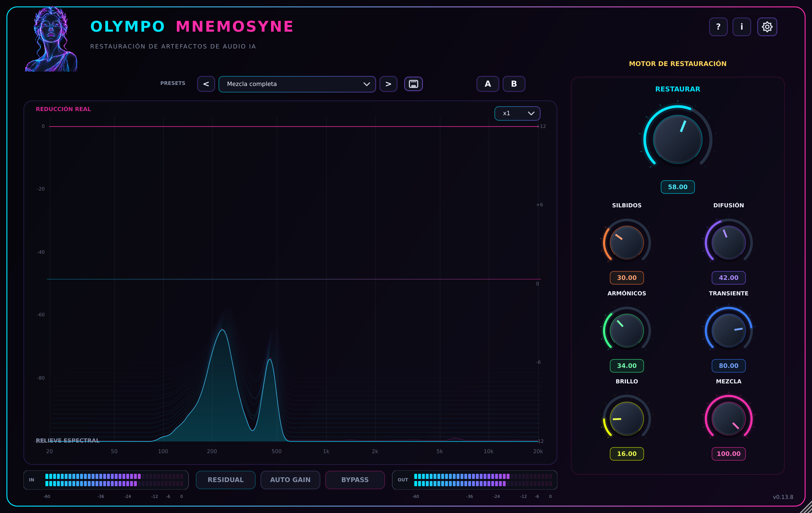Click the BRILLO knob
Viewport: 812px width, 513px height.
(x=627, y=418)
